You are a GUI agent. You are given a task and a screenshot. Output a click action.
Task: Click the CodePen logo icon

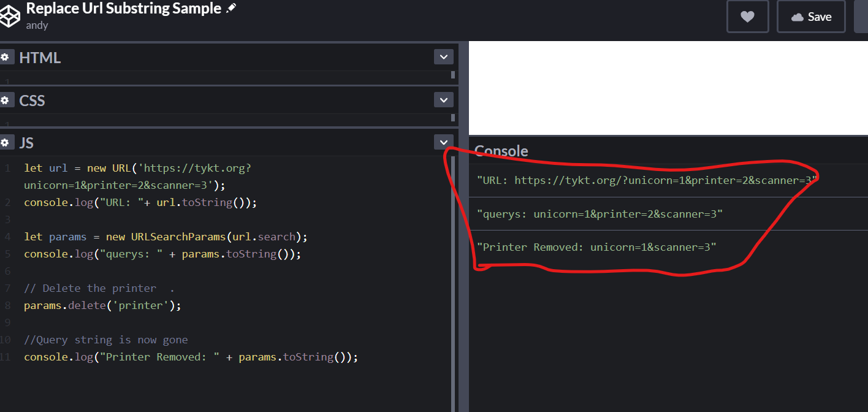[x=9, y=15]
